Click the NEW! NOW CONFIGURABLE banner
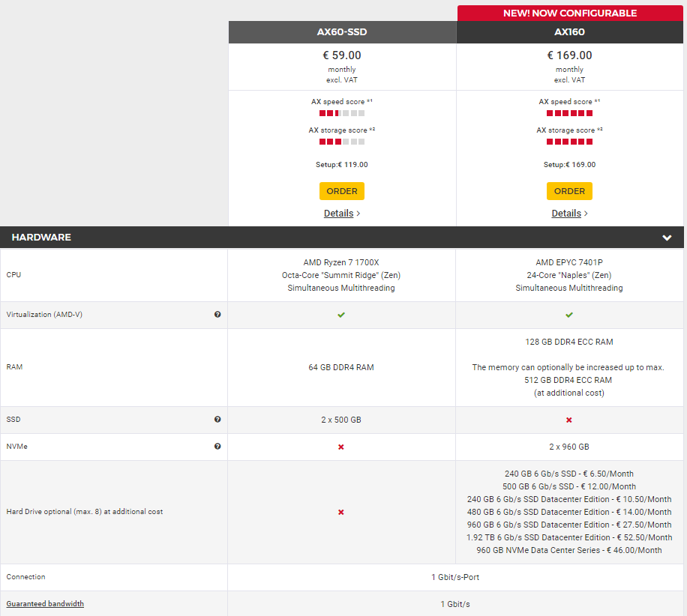Viewport: 687px width, 616px height. tap(570, 13)
